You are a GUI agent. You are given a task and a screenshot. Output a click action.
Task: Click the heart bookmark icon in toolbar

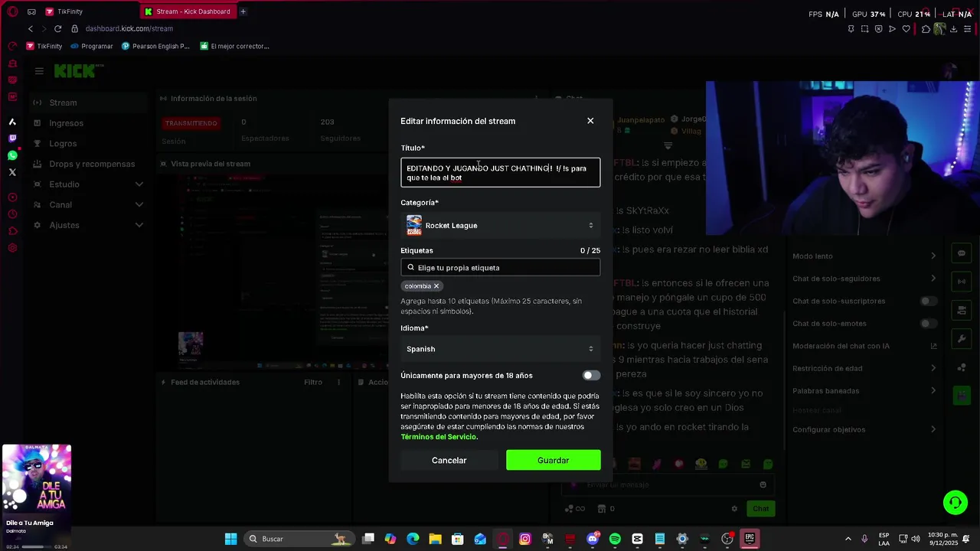click(x=906, y=29)
